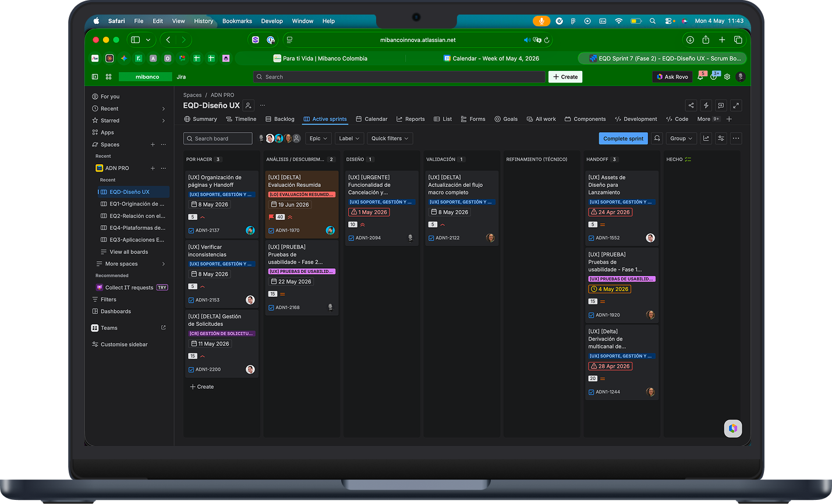Click the checkbox icon next to ADN1-2137
832x504 pixels.
click(191, 230)
